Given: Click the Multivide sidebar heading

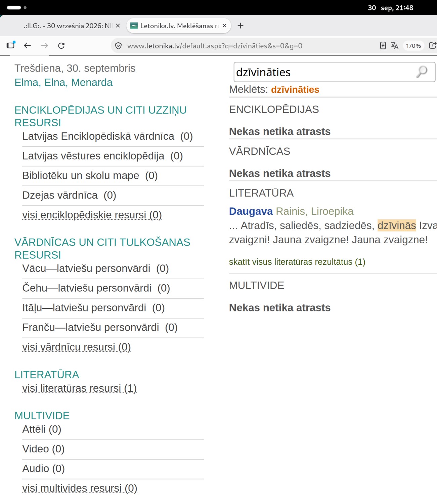Looking at the screenshot, I should [42, 416].
